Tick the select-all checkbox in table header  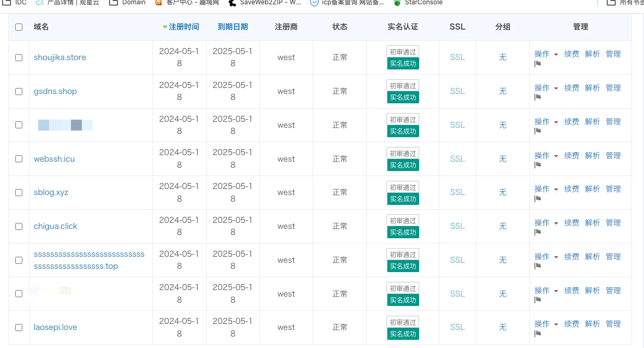[x=19, y=27]
